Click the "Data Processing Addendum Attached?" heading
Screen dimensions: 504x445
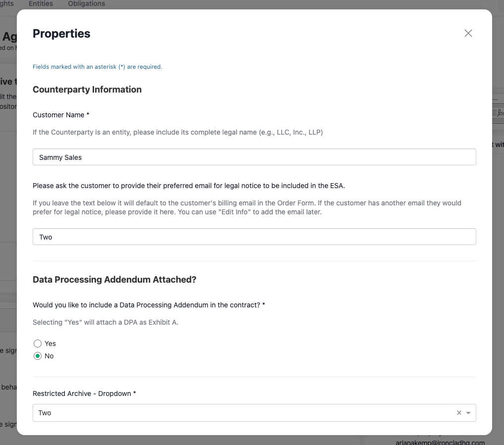[x=114, y=280]
